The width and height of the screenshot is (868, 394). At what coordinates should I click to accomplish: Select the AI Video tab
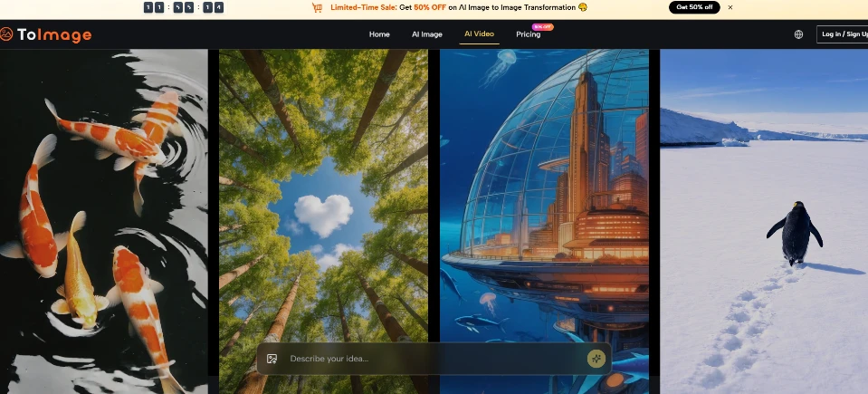click(479, 34)
